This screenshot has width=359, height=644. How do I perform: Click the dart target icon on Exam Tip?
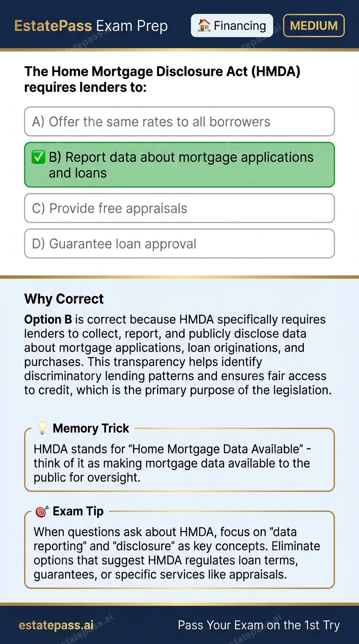click(x=42, y=511)
